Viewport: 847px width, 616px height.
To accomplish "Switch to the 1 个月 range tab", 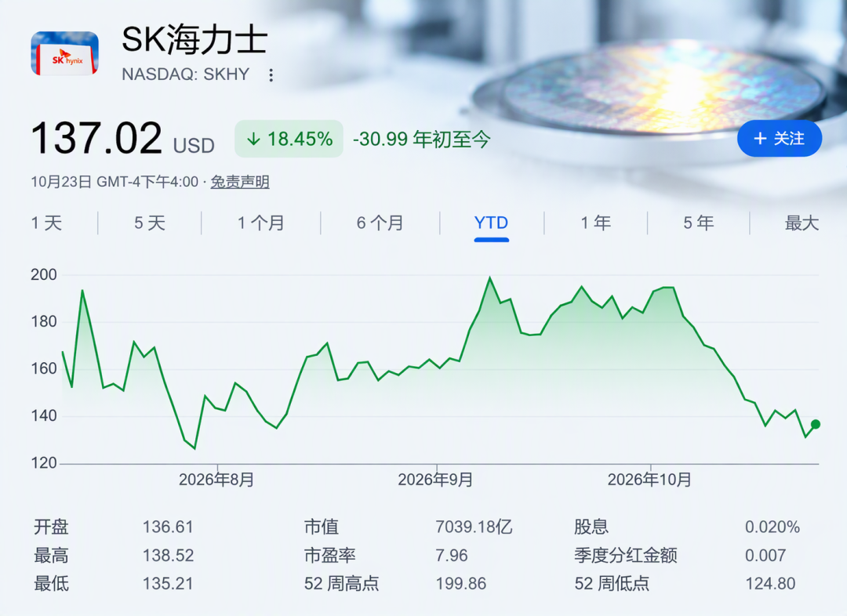I will click(x=261, y=223).
